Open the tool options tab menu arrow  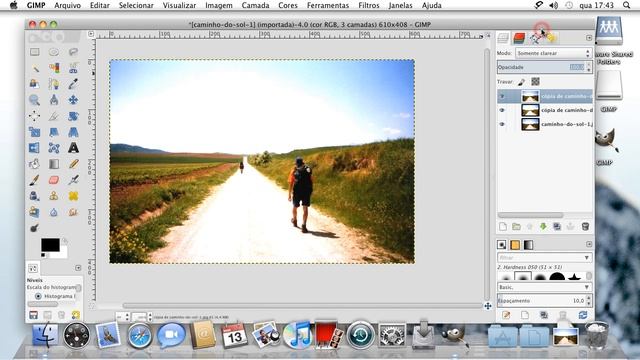click(78, 268)
